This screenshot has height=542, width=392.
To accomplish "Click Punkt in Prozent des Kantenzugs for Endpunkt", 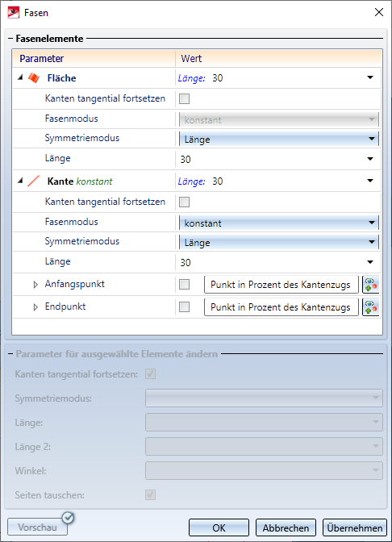I will point(281,307).
